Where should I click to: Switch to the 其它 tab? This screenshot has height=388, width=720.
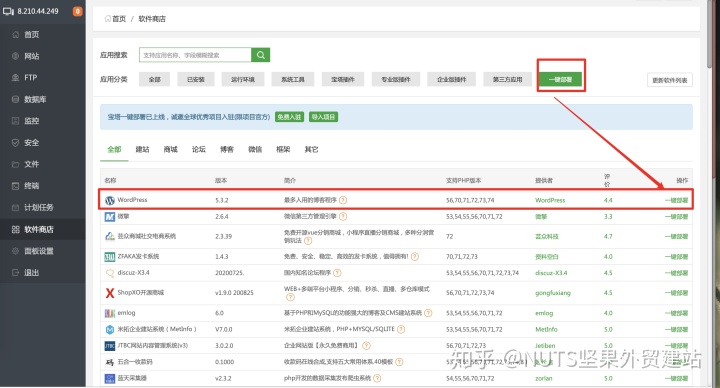[311, 149]
